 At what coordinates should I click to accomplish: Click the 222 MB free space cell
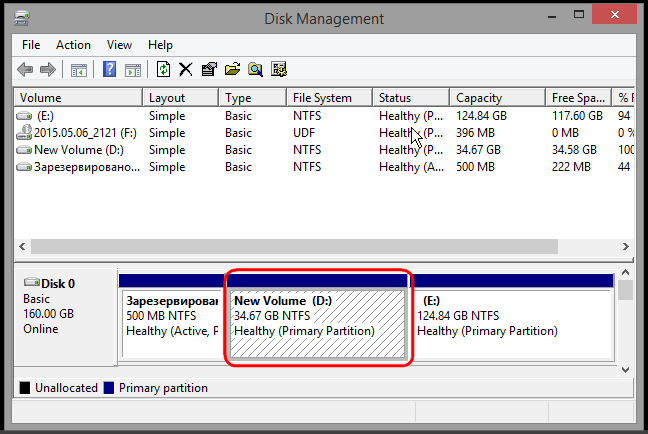[x=571, y=167]
